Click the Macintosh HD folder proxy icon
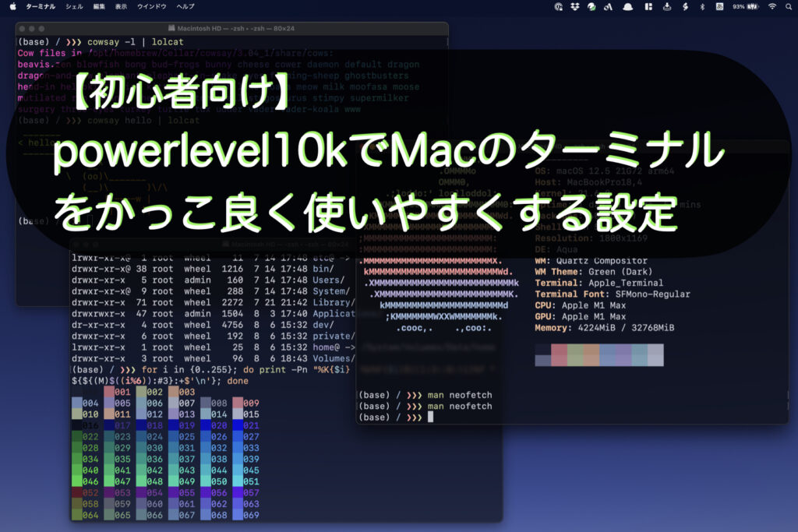Screen dimensions: 798x532 pos(171,29)
